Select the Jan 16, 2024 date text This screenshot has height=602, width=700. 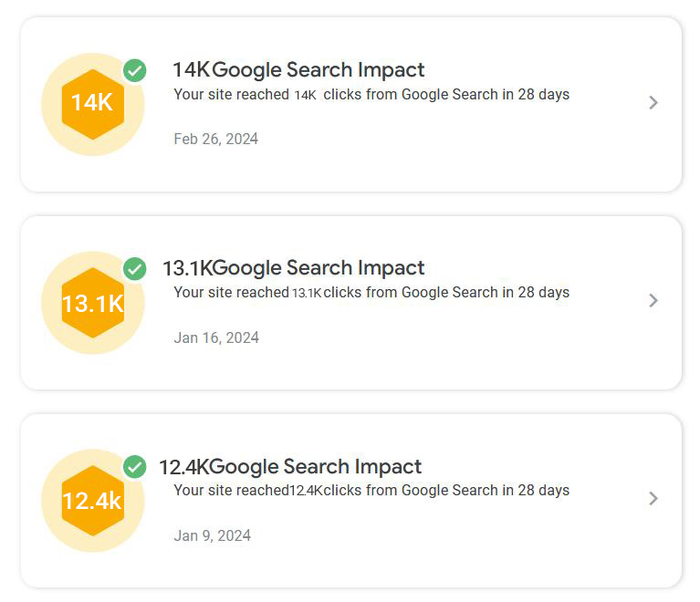point(216,337)
